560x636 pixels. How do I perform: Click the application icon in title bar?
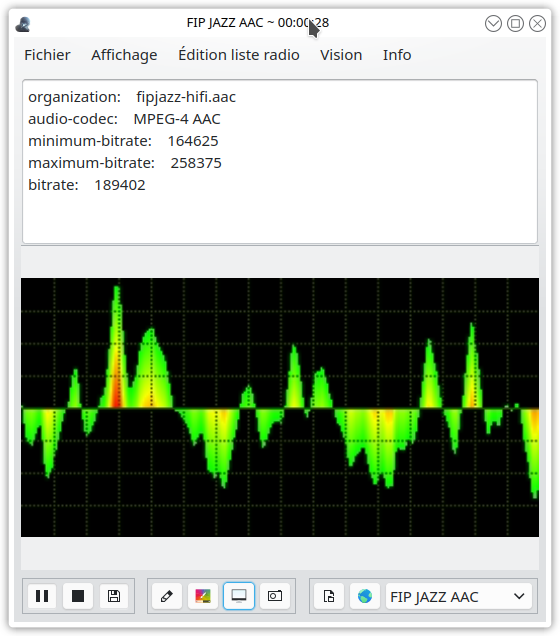coord(23,24)
